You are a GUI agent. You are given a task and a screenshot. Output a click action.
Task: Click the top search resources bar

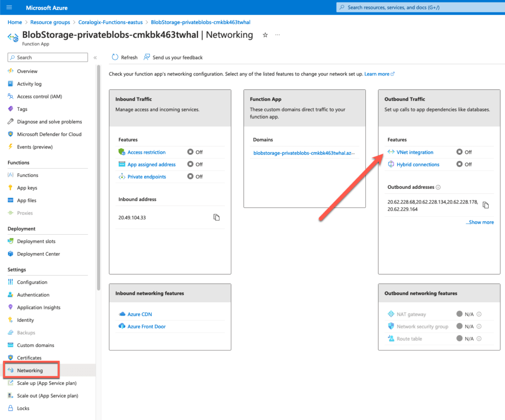421,7
